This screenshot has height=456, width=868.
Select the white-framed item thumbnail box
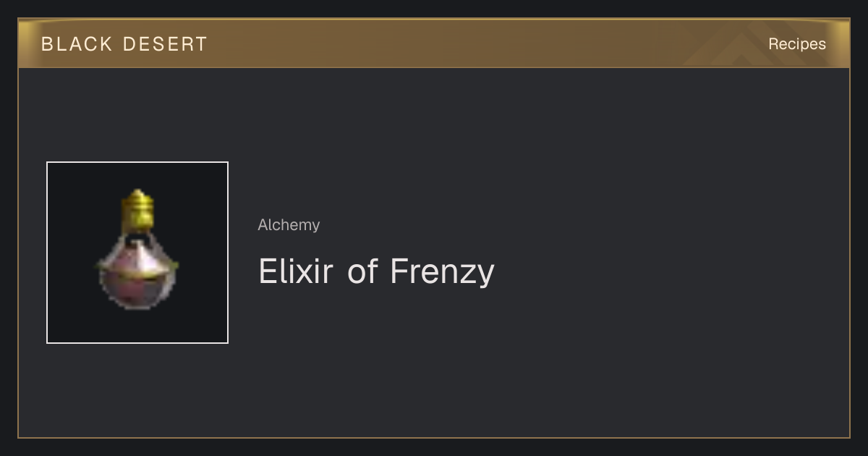click(137, 253)
